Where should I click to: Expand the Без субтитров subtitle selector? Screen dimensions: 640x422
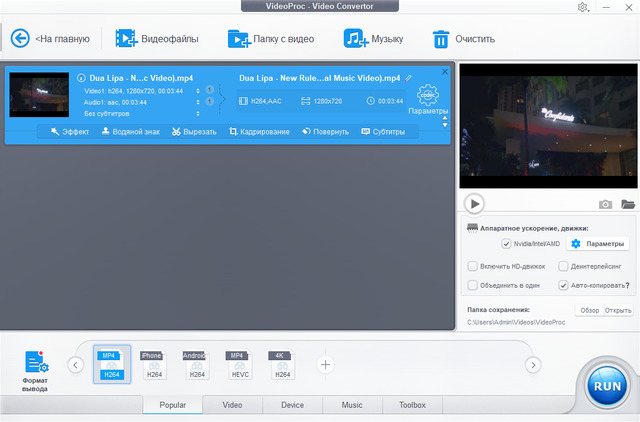(x=197, y=113)
